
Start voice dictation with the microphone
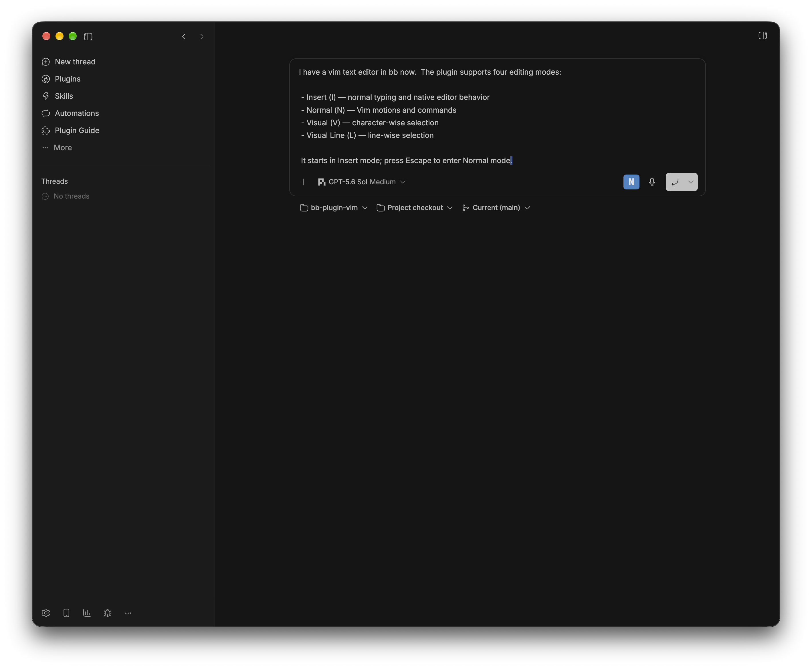652,182
